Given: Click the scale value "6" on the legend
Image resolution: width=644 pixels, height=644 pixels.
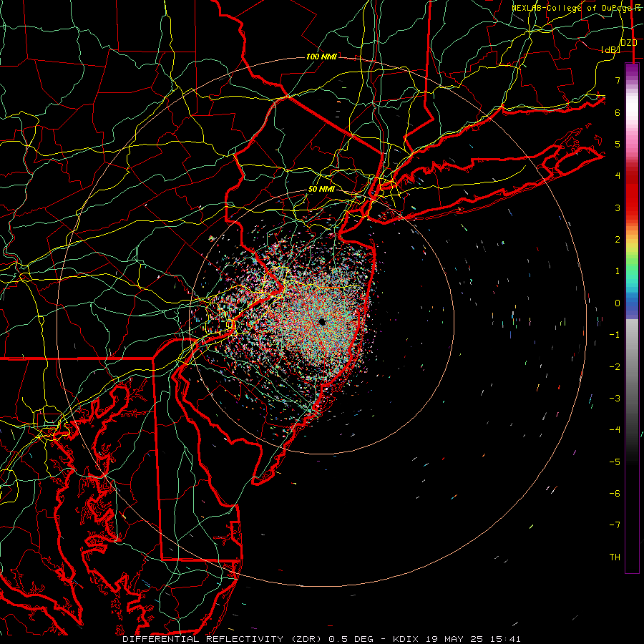Looking at the screenshot, I should [618, 112].
